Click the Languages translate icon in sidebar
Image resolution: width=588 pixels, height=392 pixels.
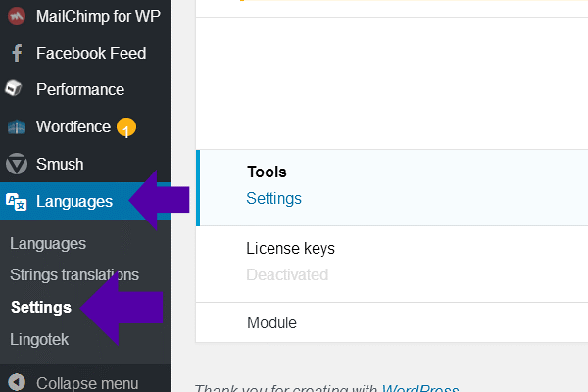pos(16,201)
